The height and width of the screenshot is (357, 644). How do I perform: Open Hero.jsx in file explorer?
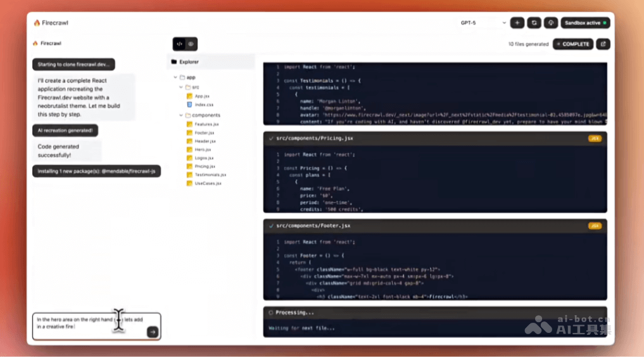[203, 150]
